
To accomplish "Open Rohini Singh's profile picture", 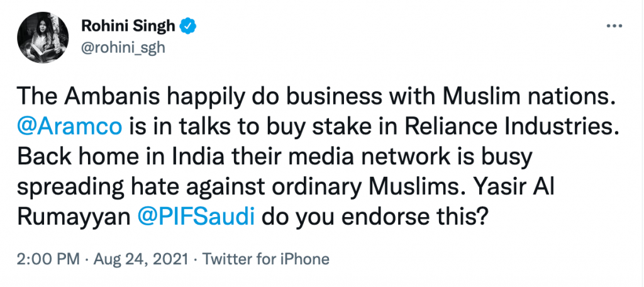I will point(43,37).
